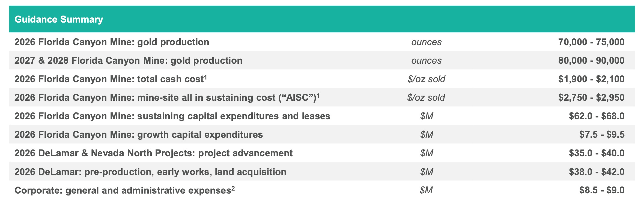Viewport: 644px width, 202px height.
Task: Select the growth capital expenditures row label
Action: 139,134
